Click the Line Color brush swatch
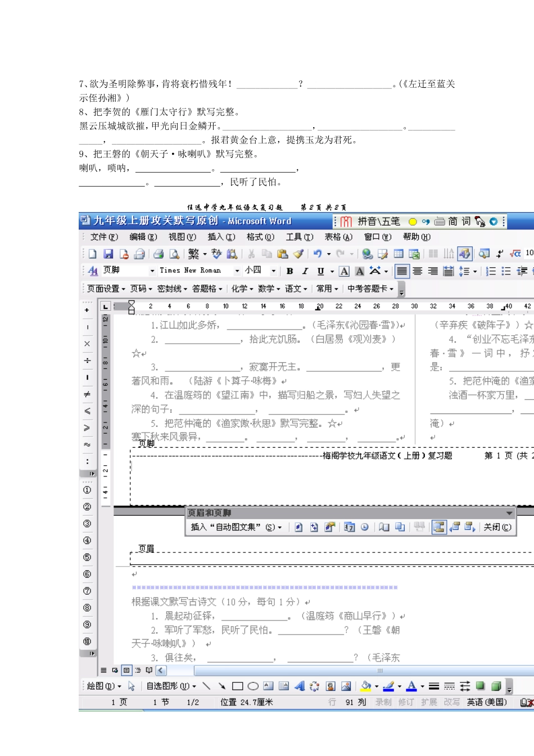The height and width of the screenshot is (756, 534). point(388,686)
